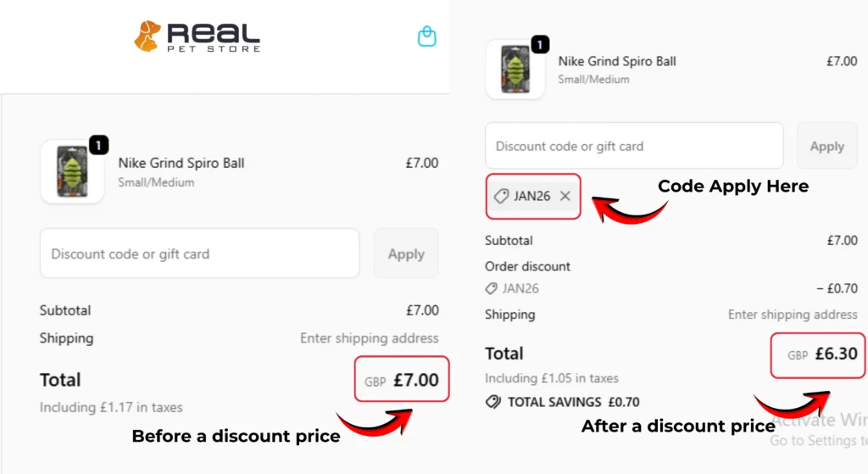Screen dimensions: 868x474
Task: Focus the discount code field without JAN26 applied
Action: [199, 254]
